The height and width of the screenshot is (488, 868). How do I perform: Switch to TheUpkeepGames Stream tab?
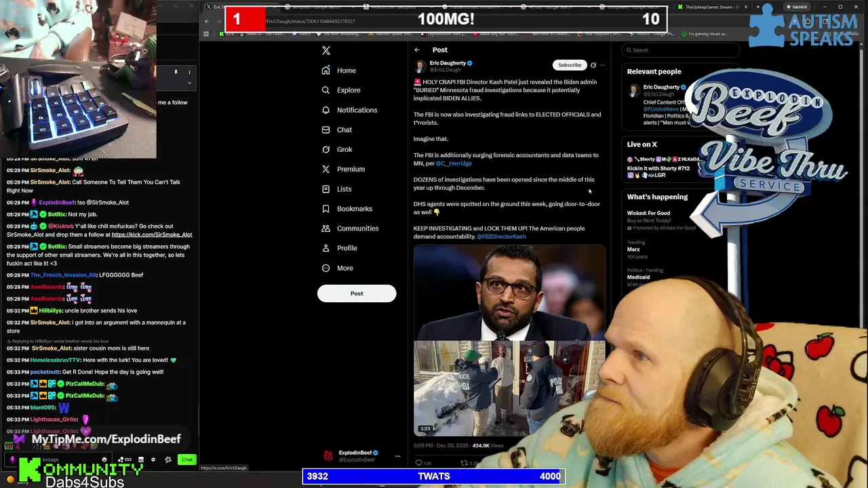click(x=712, y=7)
